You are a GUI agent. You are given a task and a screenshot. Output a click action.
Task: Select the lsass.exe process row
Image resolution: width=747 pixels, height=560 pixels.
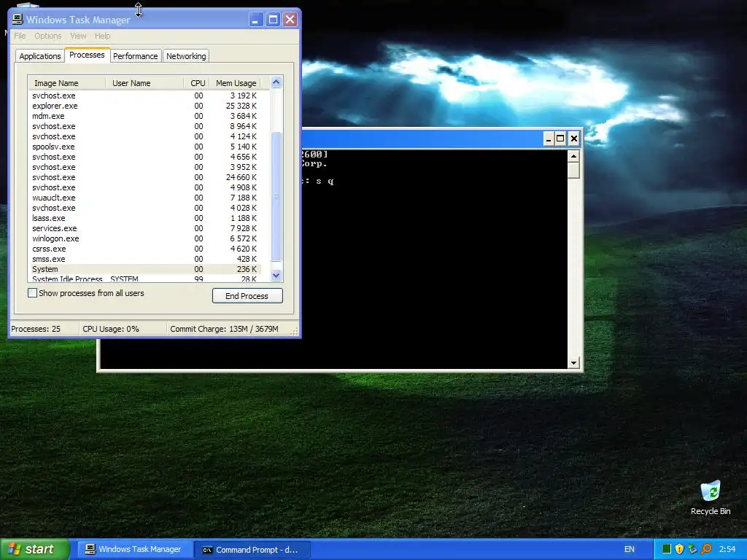pyautogui.click(x=144, y=218)
